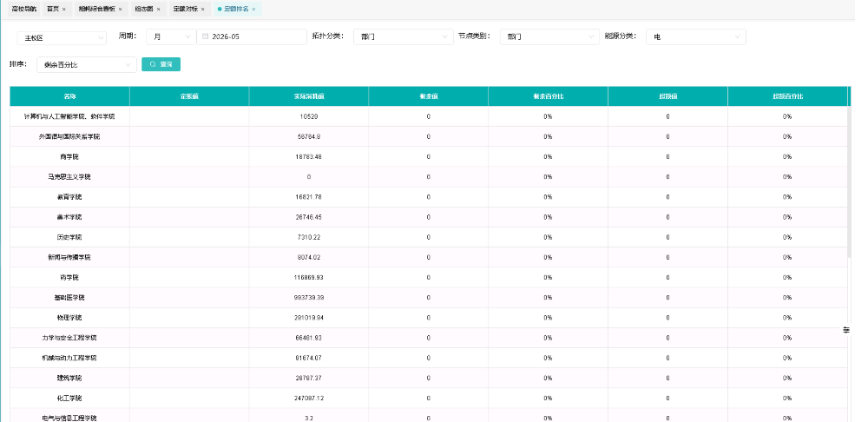
Task: Click the consumption value 116869.93
Action: (x=309, y=278)
